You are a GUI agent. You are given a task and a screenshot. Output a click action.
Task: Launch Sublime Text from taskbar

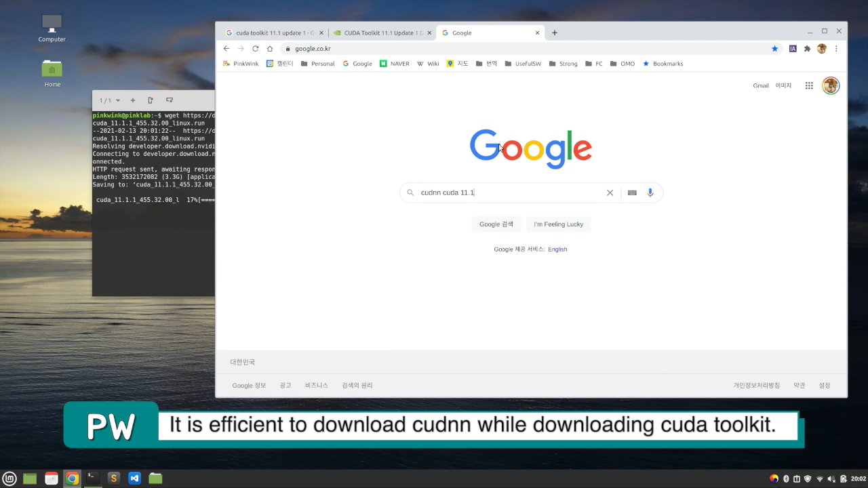(x=114, y=479)
